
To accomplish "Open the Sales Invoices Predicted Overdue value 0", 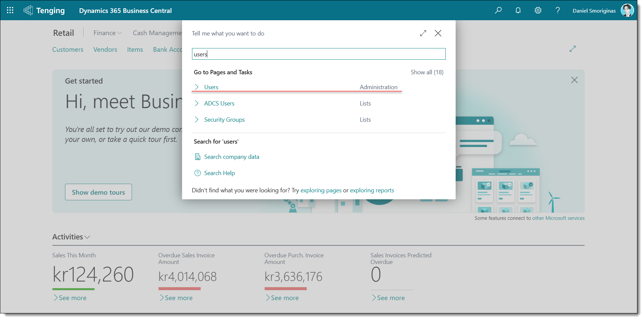I will point(376,275).
